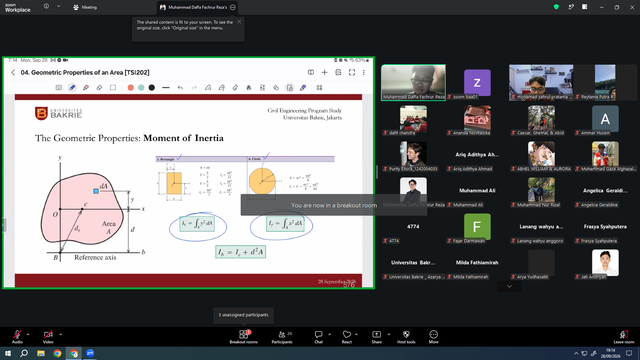The height and width of the screenshot is (360, 640).
Task: Open File Explorer from taskbar
Action: click(41, 353)
